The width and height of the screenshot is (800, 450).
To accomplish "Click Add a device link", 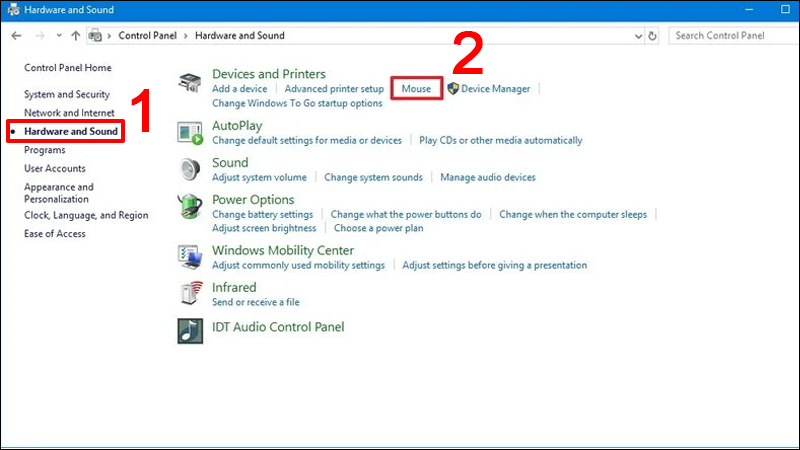I will coord(239,89).
